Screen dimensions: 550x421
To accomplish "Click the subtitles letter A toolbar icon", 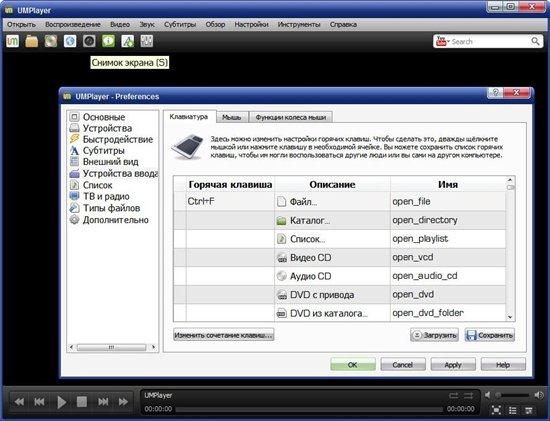I will click(128, 41).
